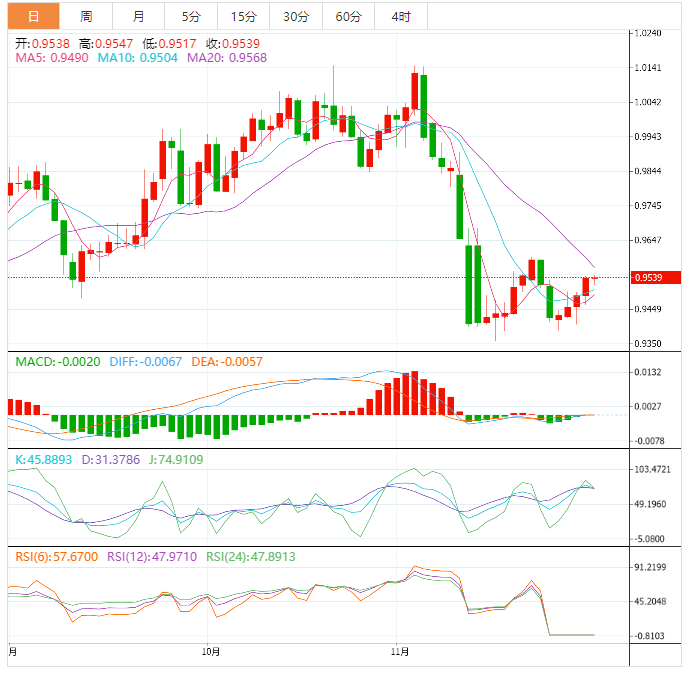
Task: Click the low price 低:0.9517
Action: point(169,44)
